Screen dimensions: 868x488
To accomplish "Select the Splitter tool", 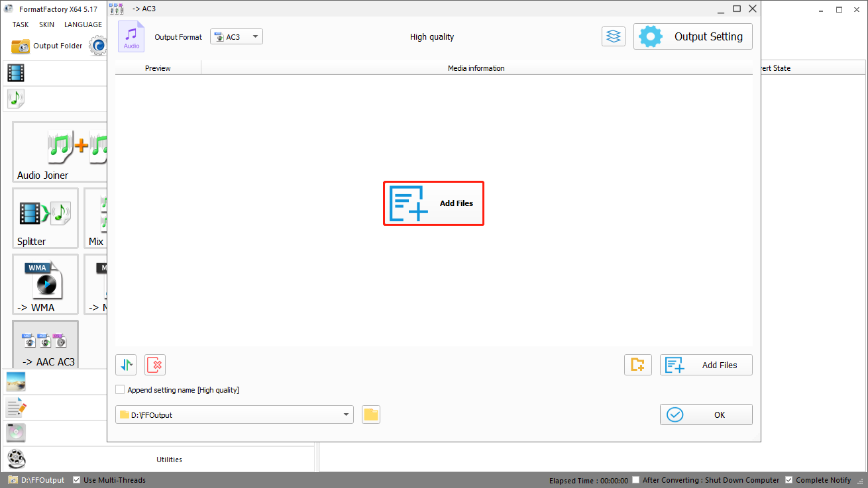I will (45, 218).
